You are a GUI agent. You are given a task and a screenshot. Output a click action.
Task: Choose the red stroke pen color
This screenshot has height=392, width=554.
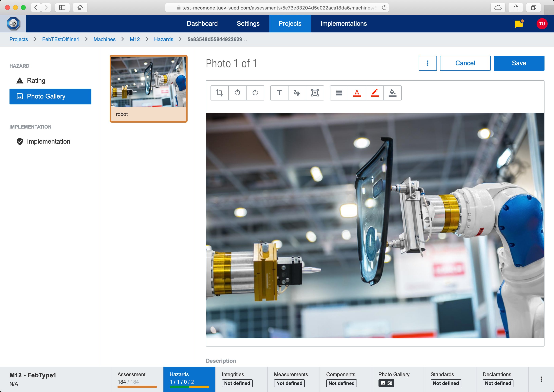click(x=375, y=93)
